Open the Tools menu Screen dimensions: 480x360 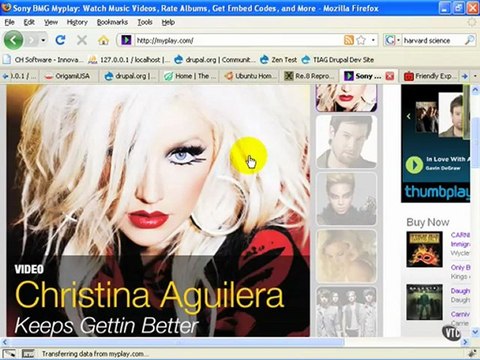(x=145, y=22)
